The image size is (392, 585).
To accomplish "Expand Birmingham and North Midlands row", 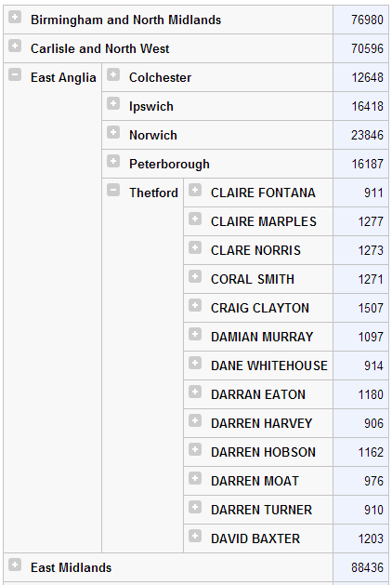I will pos(15,17).
